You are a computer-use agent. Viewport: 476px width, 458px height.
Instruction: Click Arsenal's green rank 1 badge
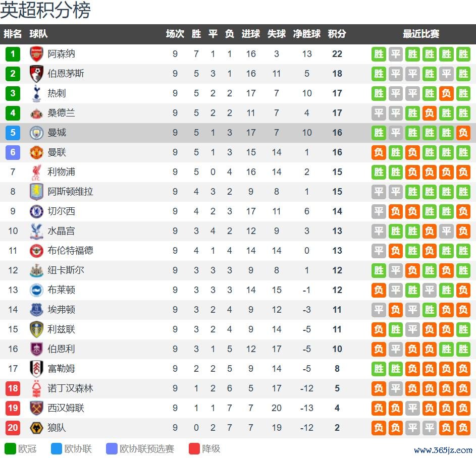coord(13,54)
